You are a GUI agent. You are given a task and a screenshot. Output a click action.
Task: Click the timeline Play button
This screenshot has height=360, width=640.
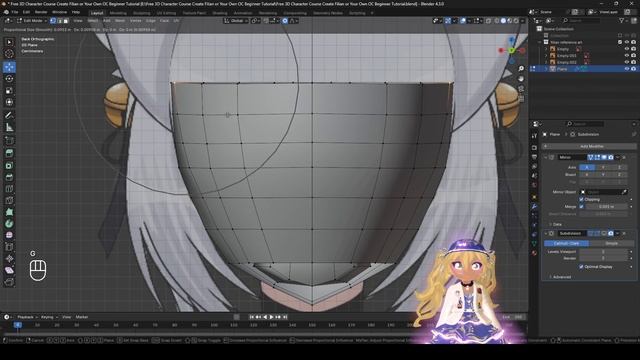coord(271,317)
